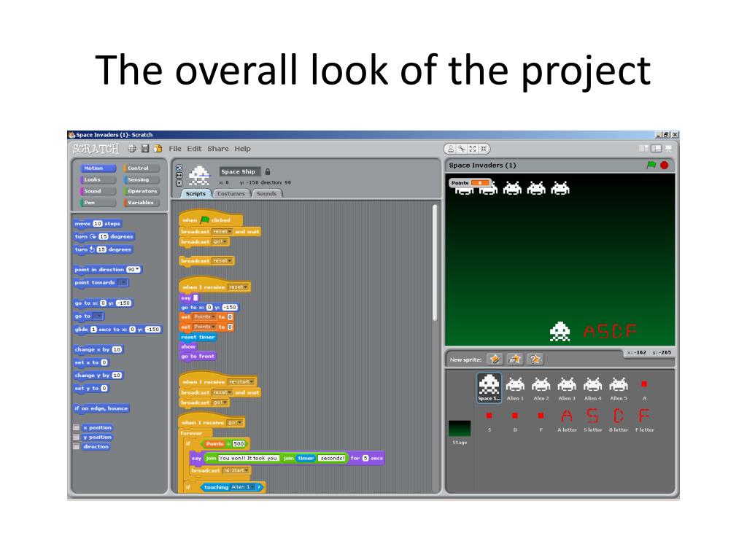Switch to full stage view mode
The image size is (747, 560).
(x=657, y=149)
